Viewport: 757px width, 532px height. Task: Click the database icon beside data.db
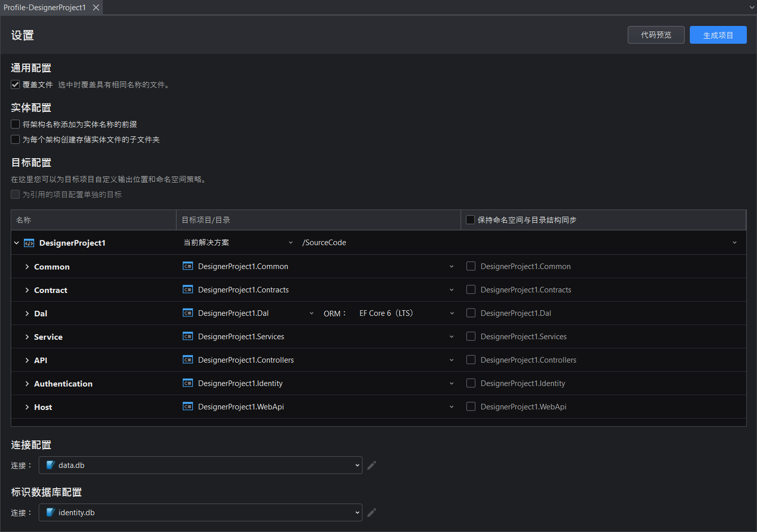50,465
